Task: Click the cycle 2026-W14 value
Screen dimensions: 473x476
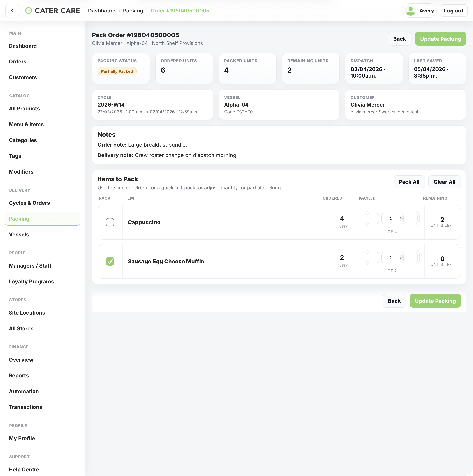Action: point(111,105)
